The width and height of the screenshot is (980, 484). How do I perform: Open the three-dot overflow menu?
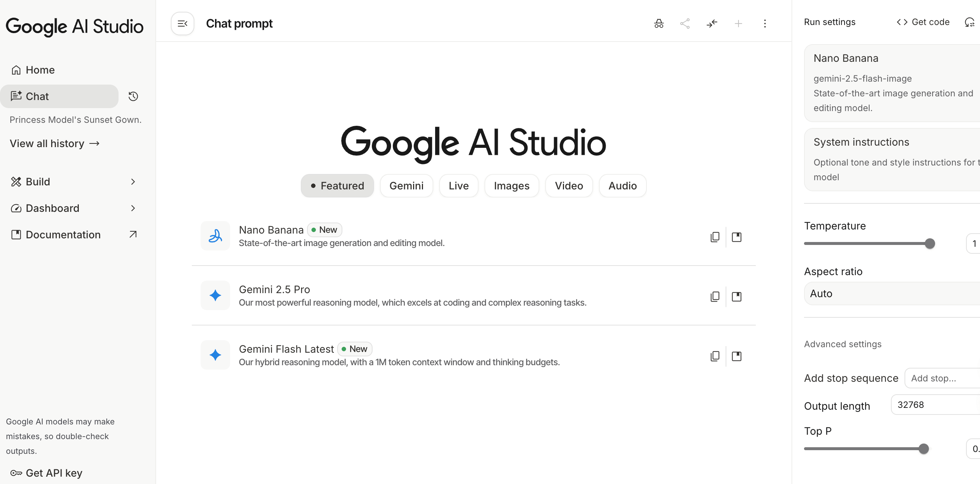coord(765,23)
